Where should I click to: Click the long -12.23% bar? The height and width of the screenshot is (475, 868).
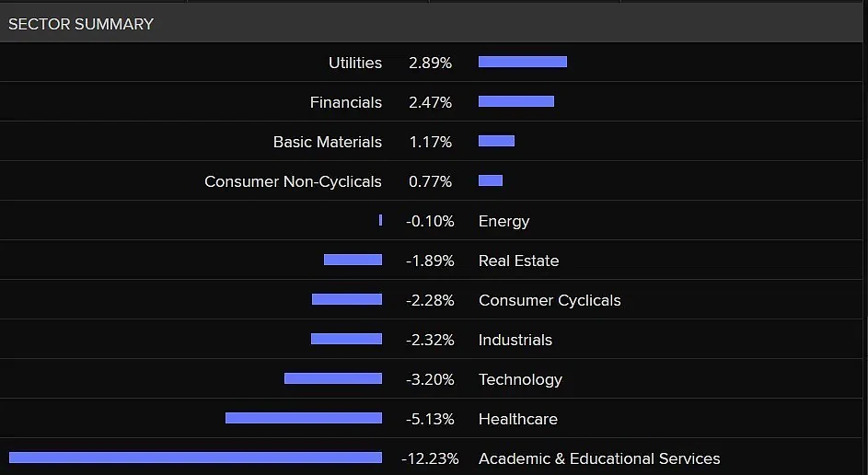click(x=195, y=458)
